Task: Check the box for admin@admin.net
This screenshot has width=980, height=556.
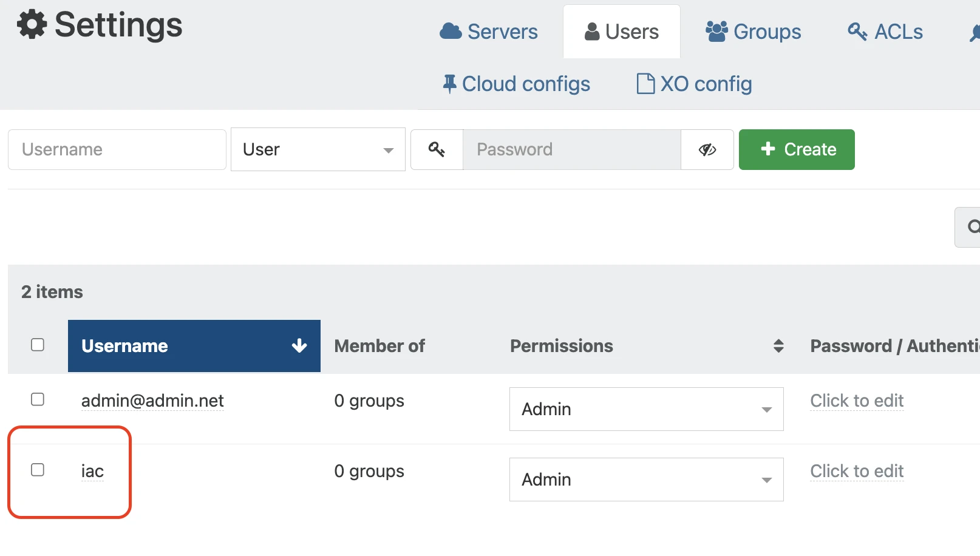Action: [x=38, y=399]
